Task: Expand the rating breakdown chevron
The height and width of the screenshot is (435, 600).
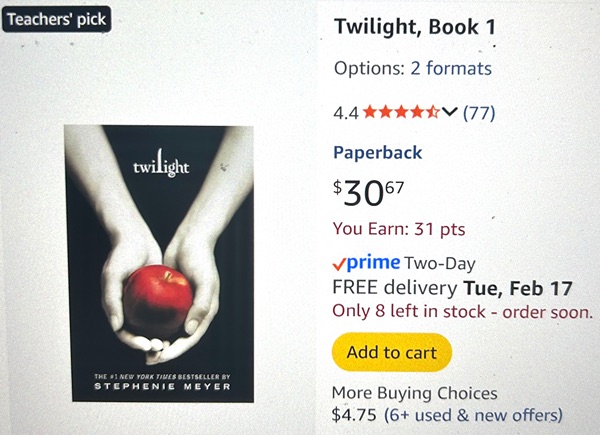Action: click(449, 112)
